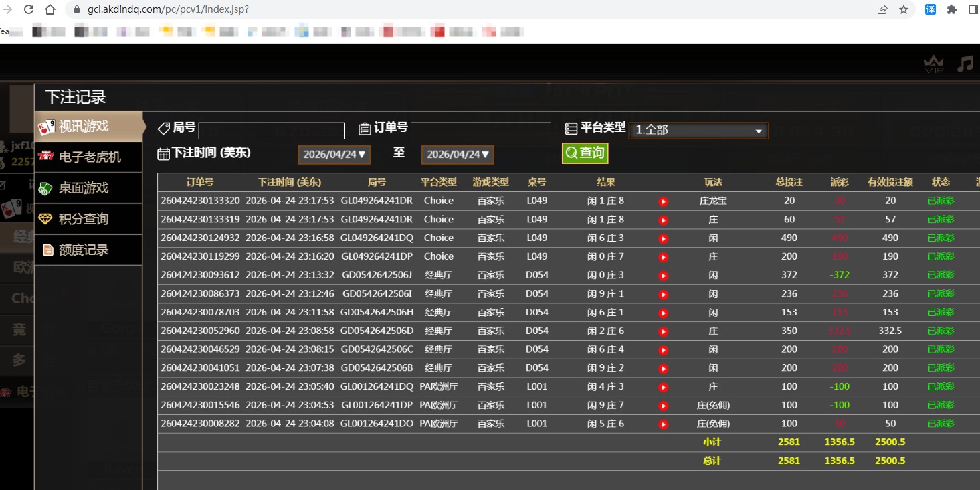Open 额度记录 tab
Image resolution: width=980 pixels, height=490 pixels.
point(88,250)
